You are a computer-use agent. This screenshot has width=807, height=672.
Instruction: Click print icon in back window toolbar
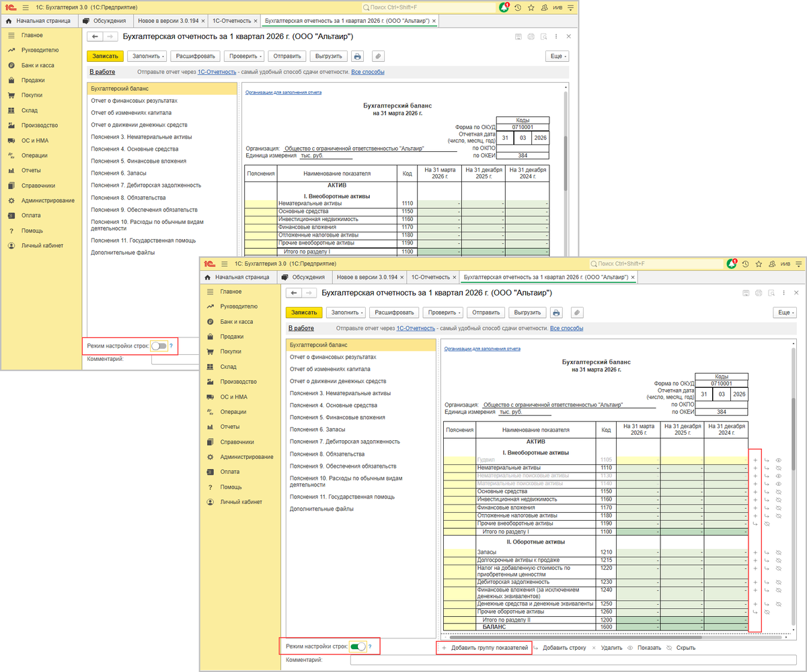[x=358, y=56]
